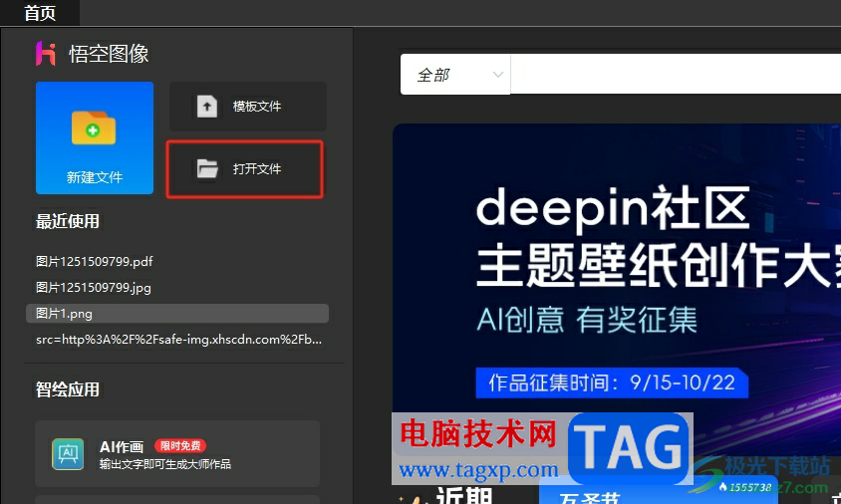Click the 智绘应用 section heading
Image resolution: width=841 pixels, height=504 pixels.
[x=68, y=389]
